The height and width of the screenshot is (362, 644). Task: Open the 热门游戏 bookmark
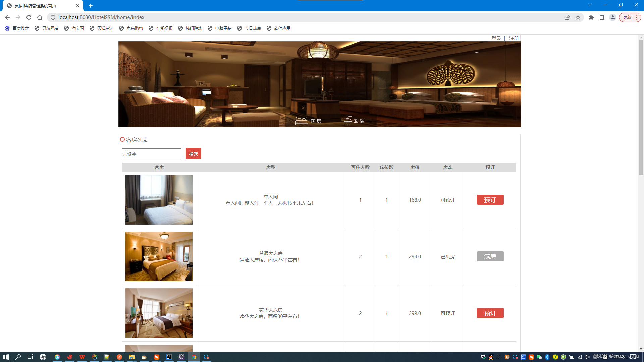(190, 28)
